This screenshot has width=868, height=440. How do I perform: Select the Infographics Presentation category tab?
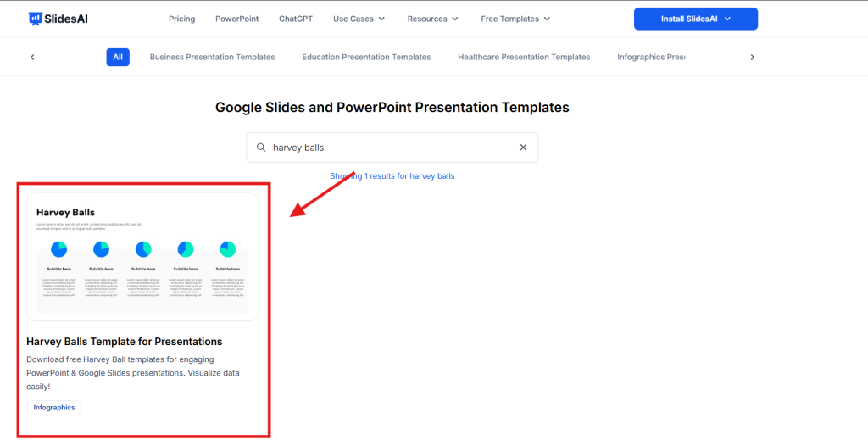click(x=651, y=57)
